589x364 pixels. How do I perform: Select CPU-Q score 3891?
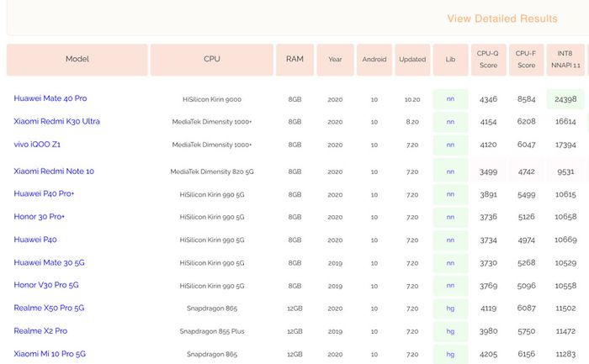pos(488,195)
